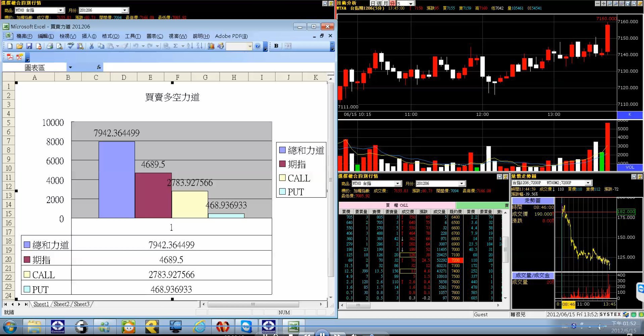Click the Excel Help question mark icon

coord(257,46)
